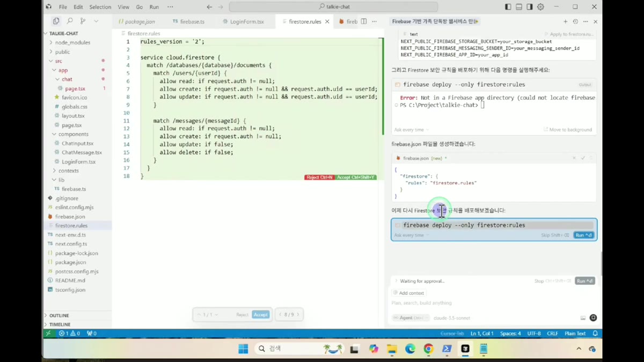Close the firestore.rules tab
Image resolution: width=644 pixels, height=362 pixels.
327,21
